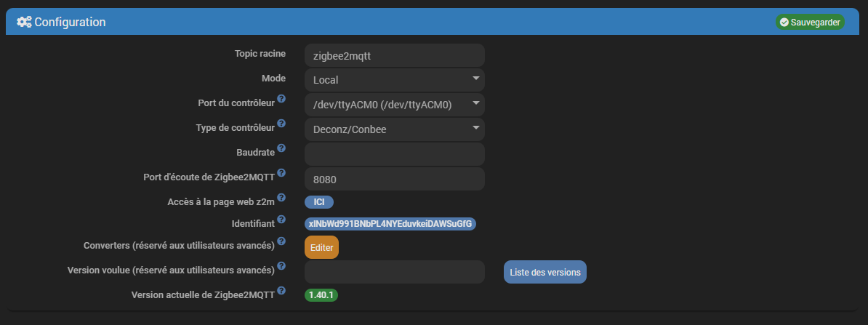Follow the ICI link to z2m web page

coord(319,202)
